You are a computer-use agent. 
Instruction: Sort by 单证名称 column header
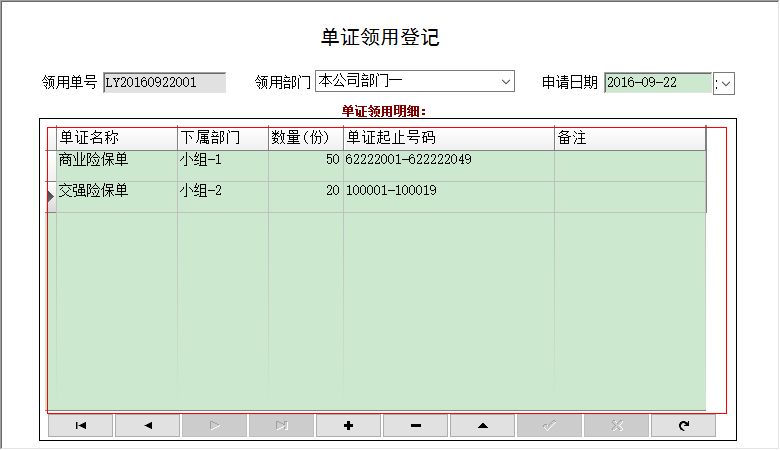coord(117,138)
